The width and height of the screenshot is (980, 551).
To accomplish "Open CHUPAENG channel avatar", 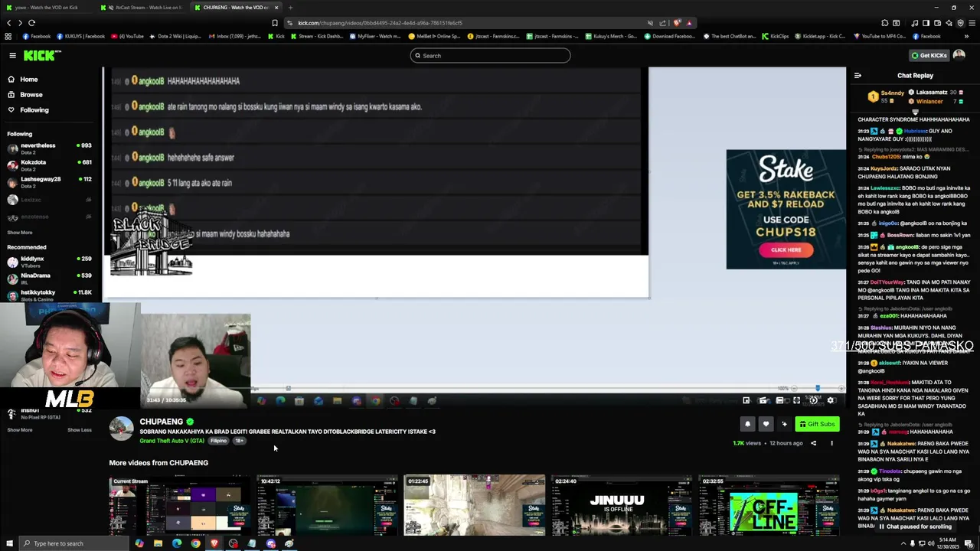I will click(x=121, y=429).
